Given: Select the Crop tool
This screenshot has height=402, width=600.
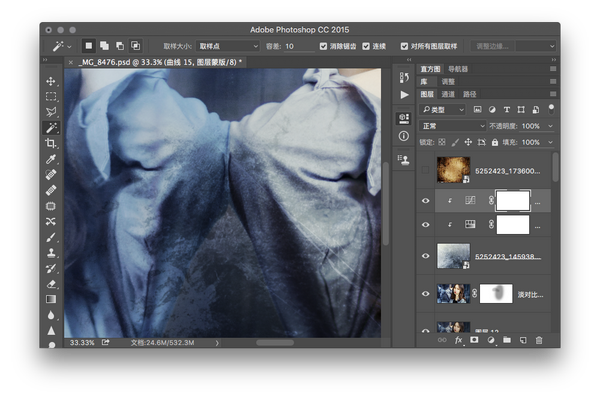Looking at the screenshot, I should (51, 143).
